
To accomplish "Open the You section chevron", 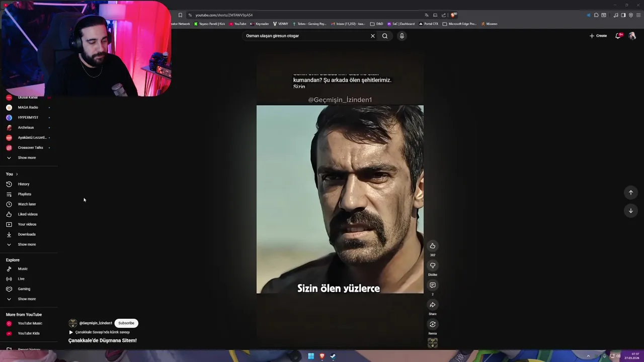I will coord(17,174).
